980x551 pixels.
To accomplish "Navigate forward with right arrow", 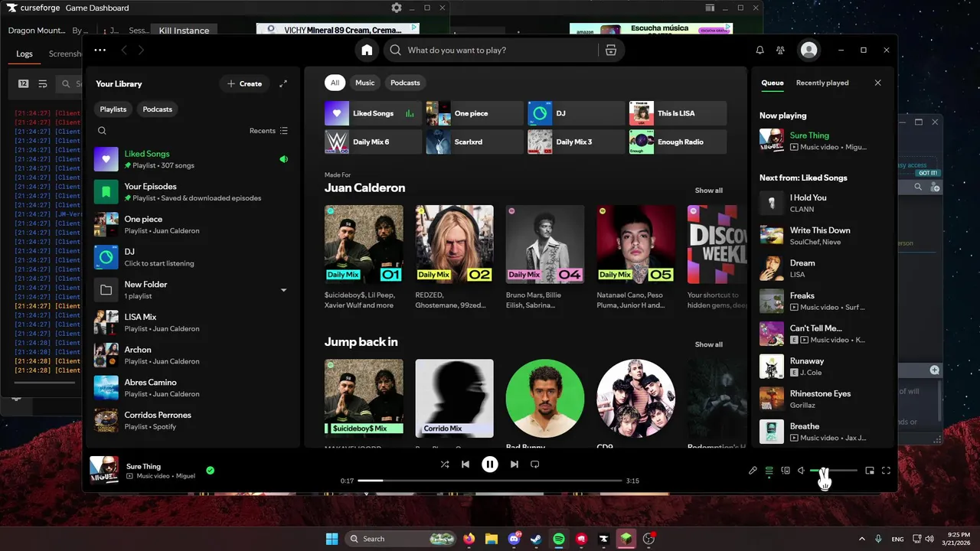I will (x=141, y=50).
